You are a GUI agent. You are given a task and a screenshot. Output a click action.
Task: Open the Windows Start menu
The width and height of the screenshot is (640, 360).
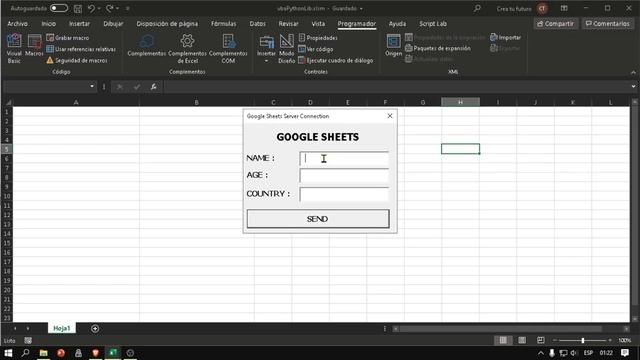tap(8, 353)
